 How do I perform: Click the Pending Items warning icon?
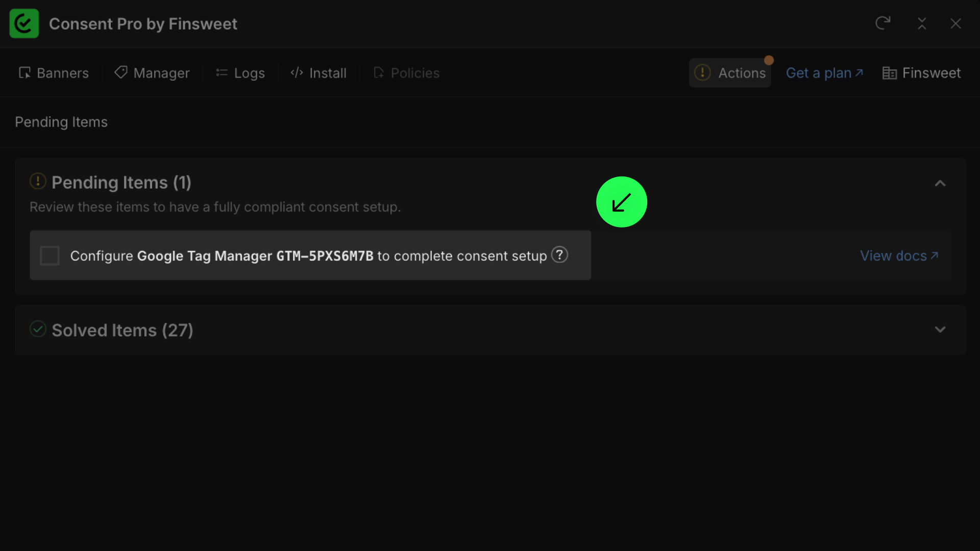point(38,181)
